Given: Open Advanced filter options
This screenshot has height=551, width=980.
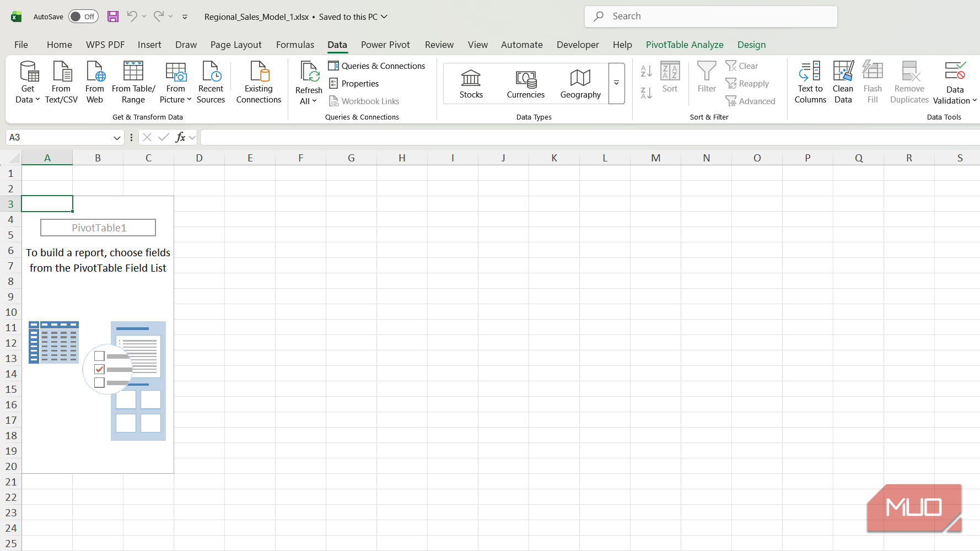Looking at the screenshot, I should tap(750, 101).
